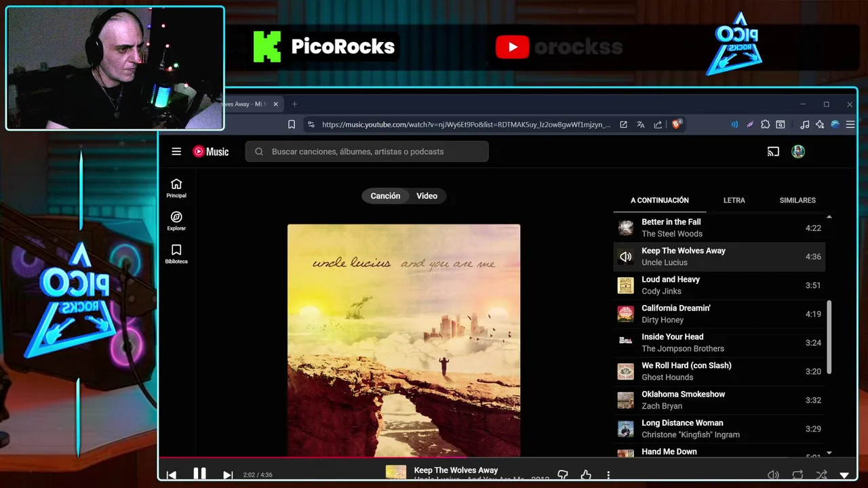Click the sidebar panel toolbar icon

(x=781, y=125)
